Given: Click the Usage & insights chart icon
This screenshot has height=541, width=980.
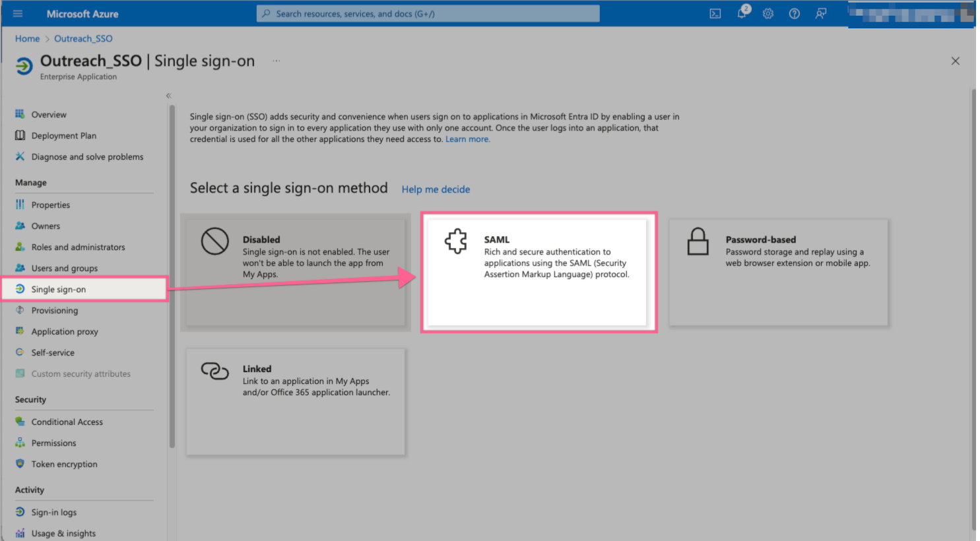Looking at the screenshot, I should click(20, 533).
